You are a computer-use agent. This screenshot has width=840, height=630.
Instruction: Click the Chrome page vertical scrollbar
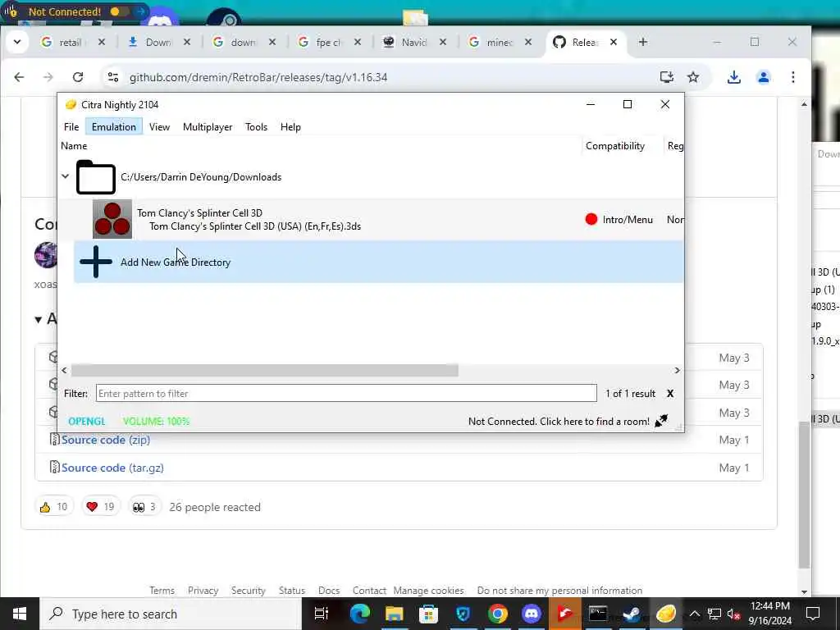tap(804, 495)
